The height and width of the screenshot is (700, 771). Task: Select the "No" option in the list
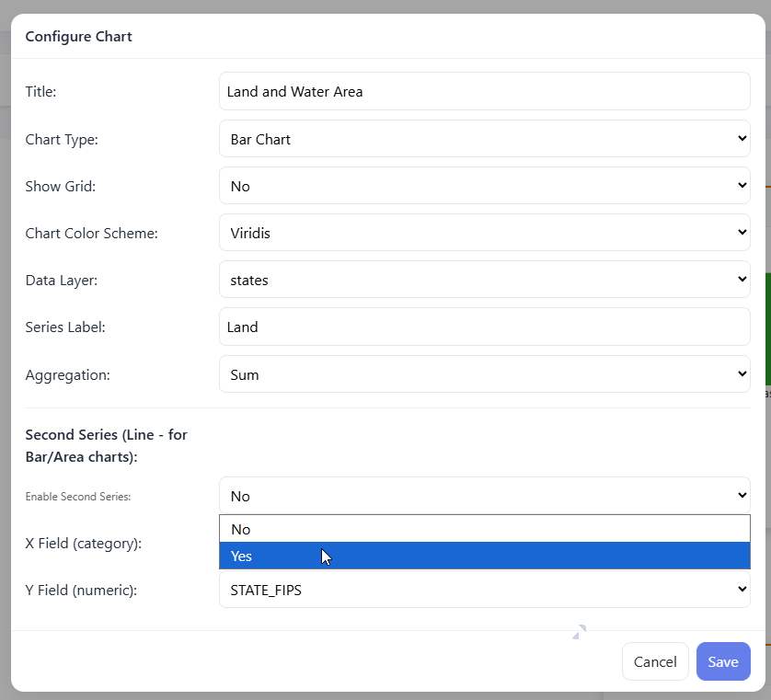coord(485,529)
